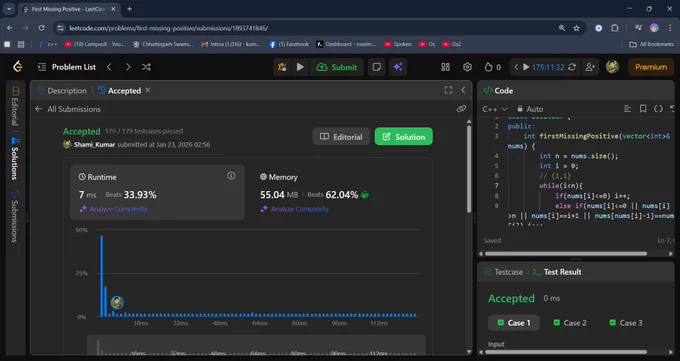Switch to the Testcase tab

coord(503,272)
